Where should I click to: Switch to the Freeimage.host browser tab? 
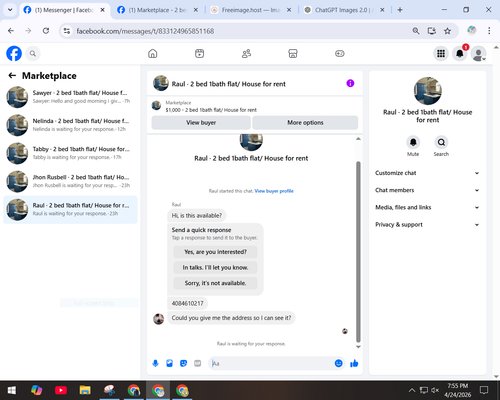pos(251,10)
